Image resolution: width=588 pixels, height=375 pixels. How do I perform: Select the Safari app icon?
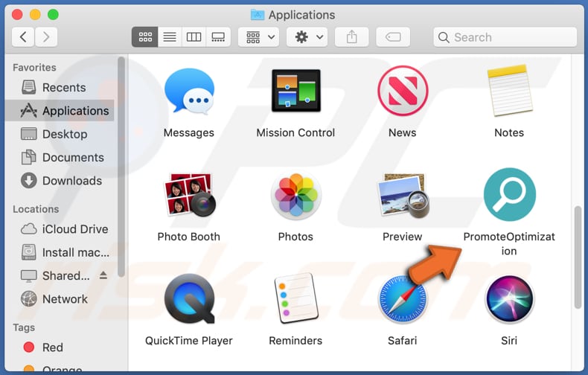(x=403, y=299)
